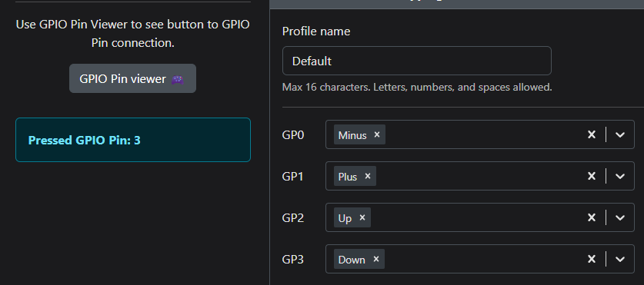Click the Profile name input field
This screenshot has height=285, width=644.
point(416,61)
